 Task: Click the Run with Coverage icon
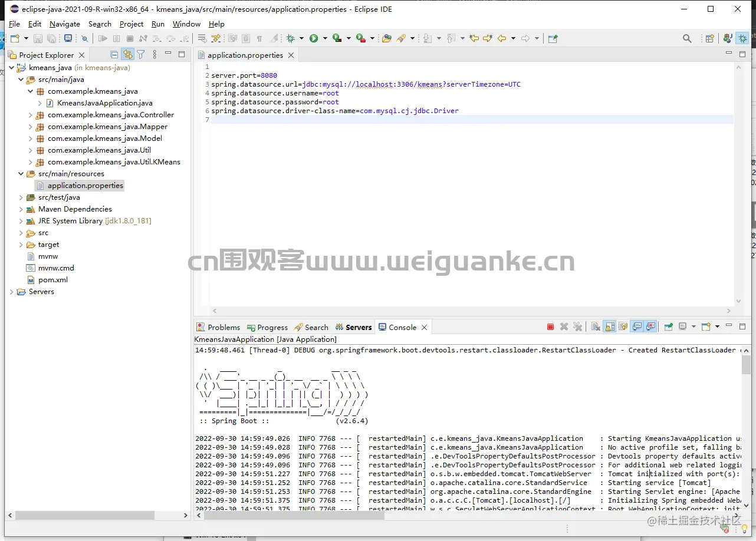pos(337,38)
